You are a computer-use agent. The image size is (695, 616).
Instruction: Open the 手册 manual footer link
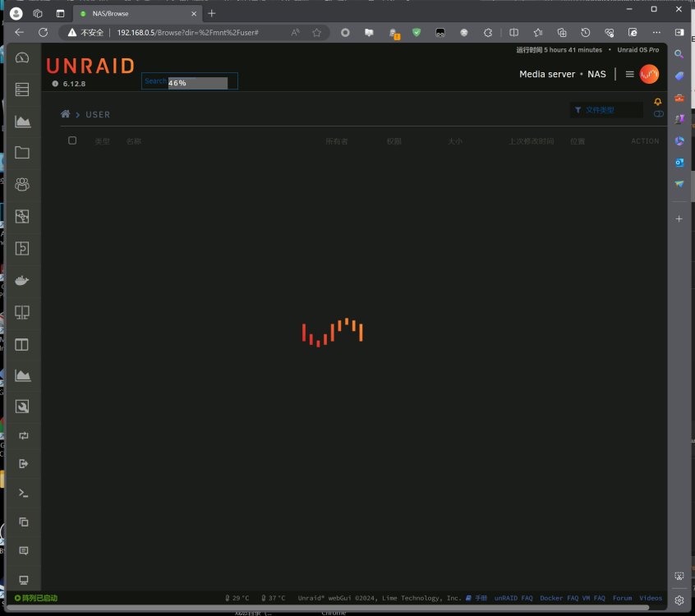(476, 598)
